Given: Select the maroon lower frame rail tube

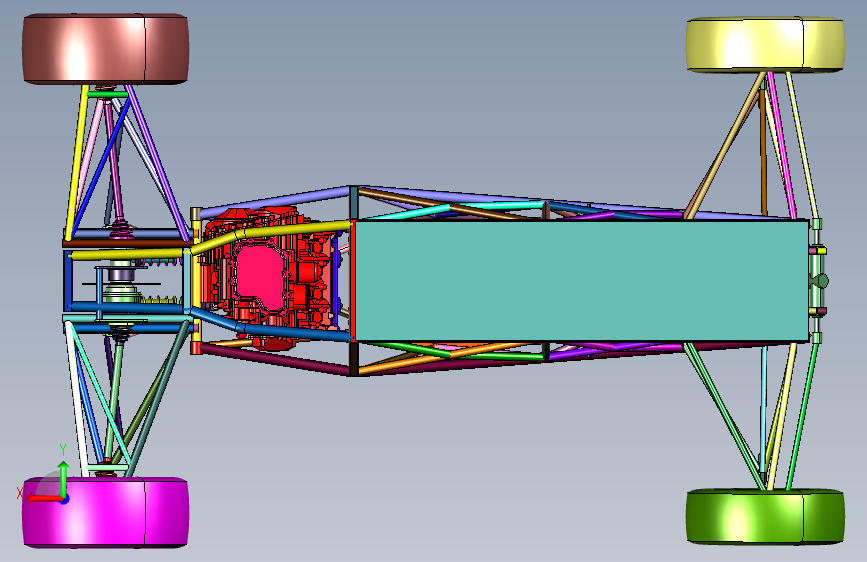Looking at the screenshot, I should tap(275, 360).
